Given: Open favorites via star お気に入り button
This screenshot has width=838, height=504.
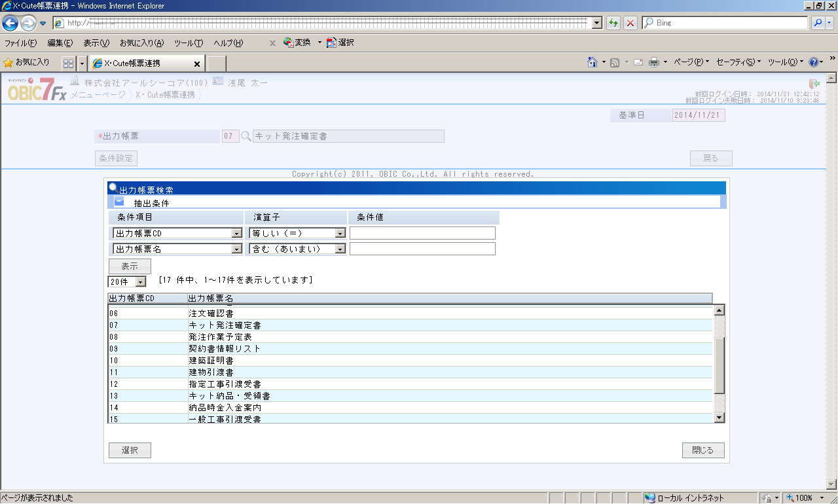Looking at the screenshot, I should coord(27,63).
